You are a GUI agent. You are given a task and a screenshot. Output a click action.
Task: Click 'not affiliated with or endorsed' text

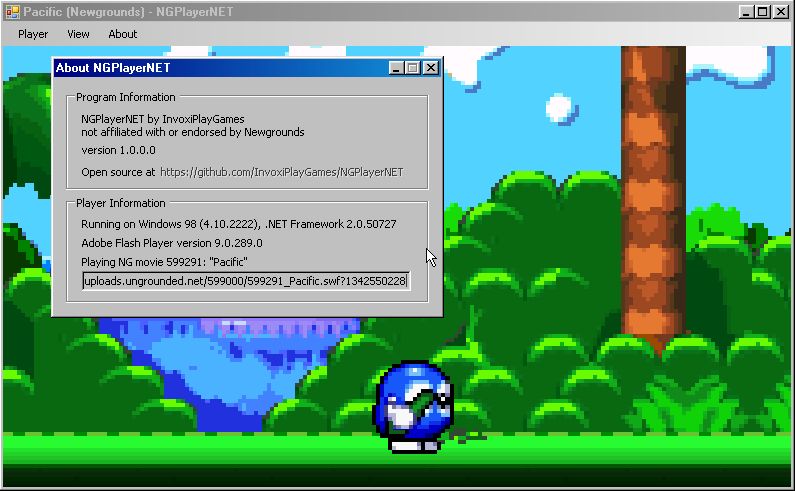pyautogui.click(x=193, y=132)
